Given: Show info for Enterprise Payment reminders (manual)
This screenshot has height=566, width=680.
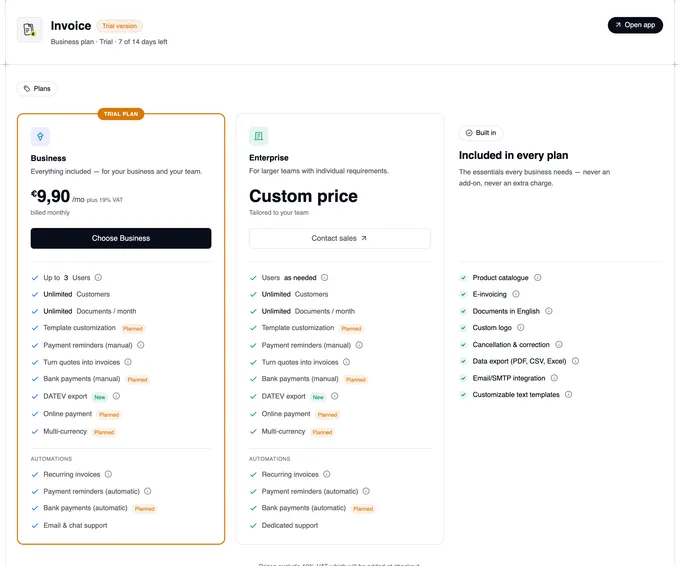Looking at the screenshot, I should coord(359,345).
